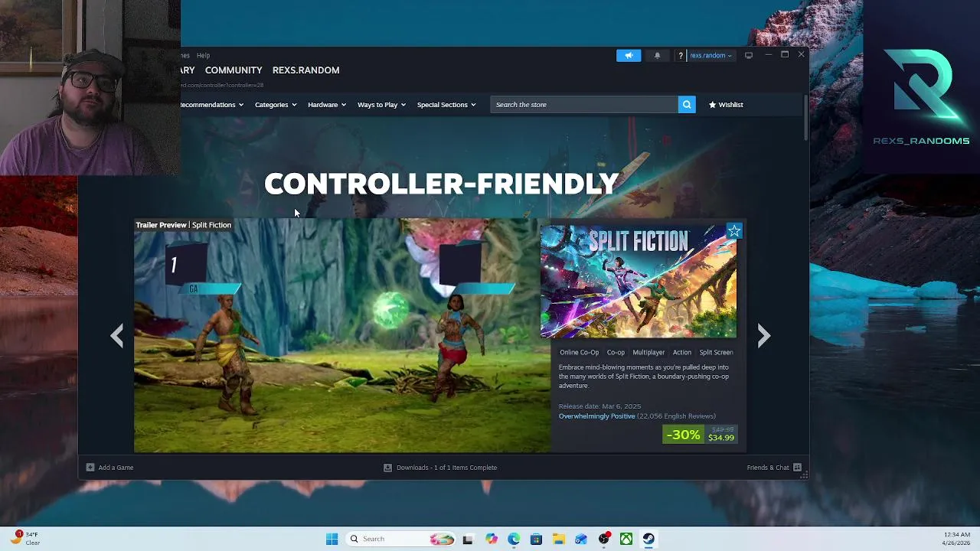The image size is (980, 551).
Task: Open the Split Fiction cover art thumbnail
Action: [x=639, y=281]
